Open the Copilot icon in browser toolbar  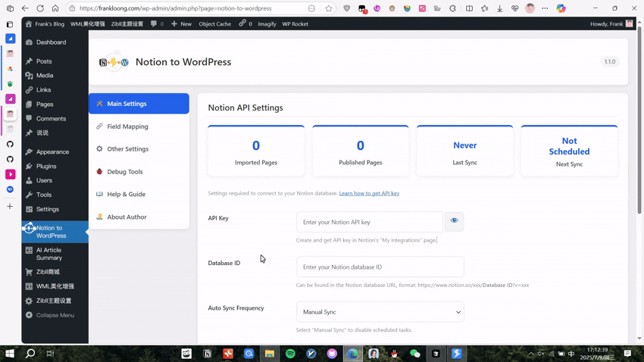click(x=561, y=8)
